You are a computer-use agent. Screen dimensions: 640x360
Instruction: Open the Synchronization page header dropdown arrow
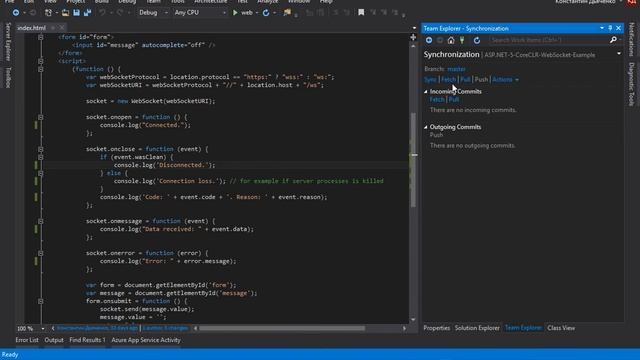click(x=619, y=54)
